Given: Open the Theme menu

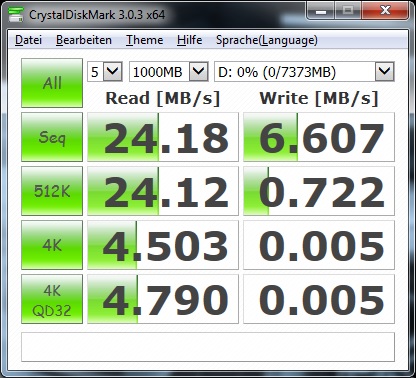Looking at the screenshot, I should tap(144, 40).
